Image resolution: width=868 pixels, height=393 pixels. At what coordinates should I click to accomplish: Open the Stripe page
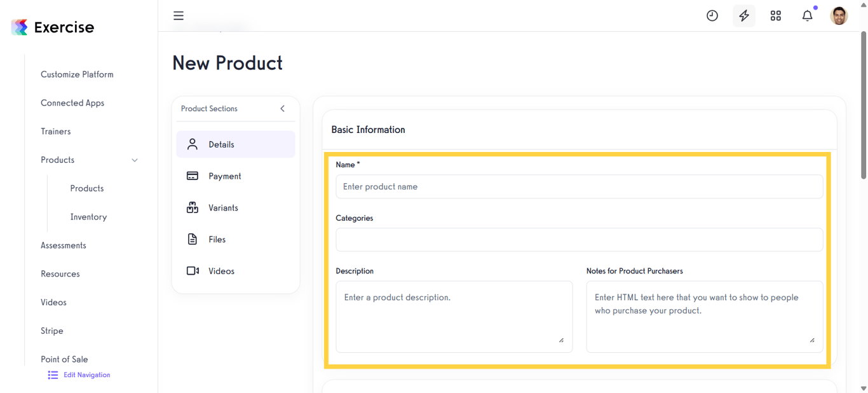click(x=51, y=331)
